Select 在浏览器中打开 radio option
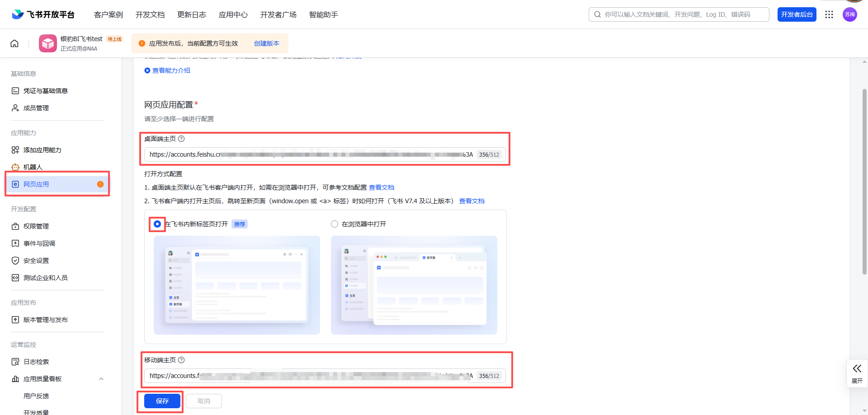868x415 pixels. click(x=335, y=224)
